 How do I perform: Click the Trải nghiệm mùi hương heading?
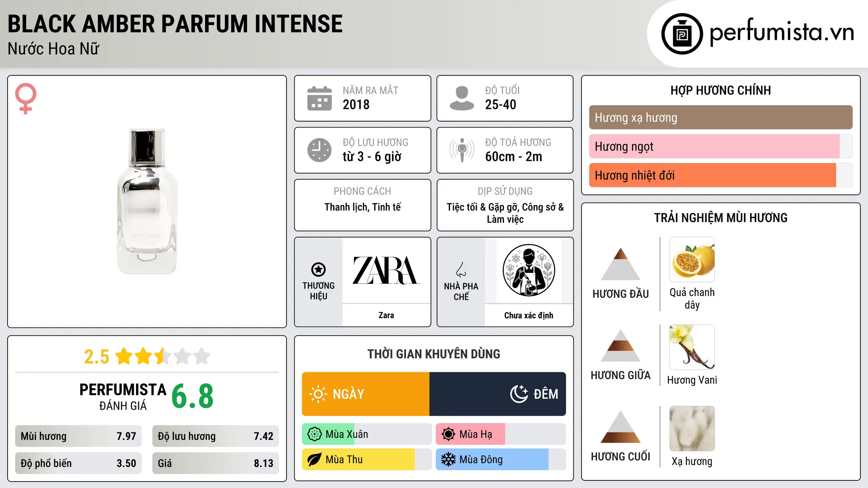click(721, 218)
